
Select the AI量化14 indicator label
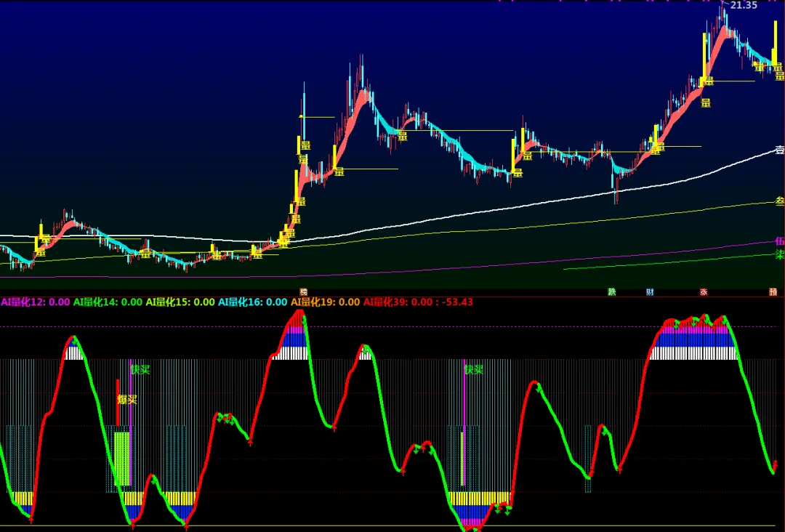[x=108, y=302]
